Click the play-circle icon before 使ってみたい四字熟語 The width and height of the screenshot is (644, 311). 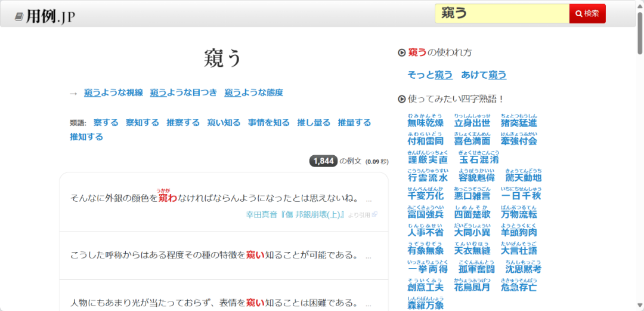402,99
